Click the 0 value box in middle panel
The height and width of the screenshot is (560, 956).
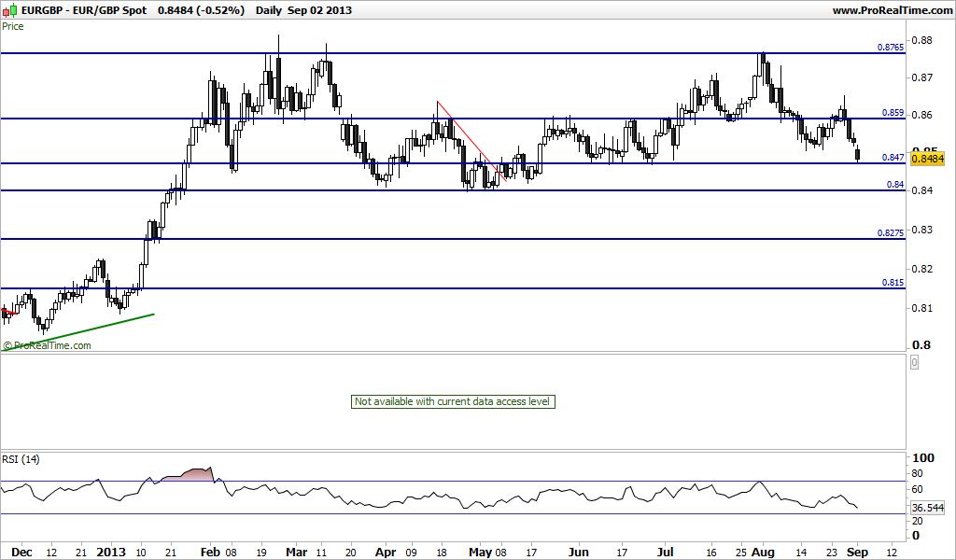point(914,362)
